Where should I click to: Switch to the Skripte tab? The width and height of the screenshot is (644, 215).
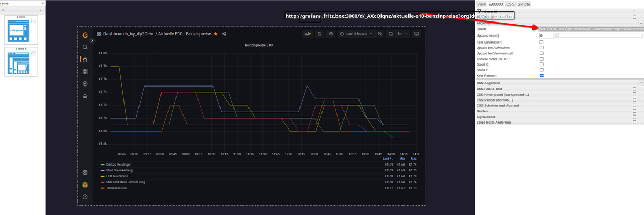click(x=524, y=4)
